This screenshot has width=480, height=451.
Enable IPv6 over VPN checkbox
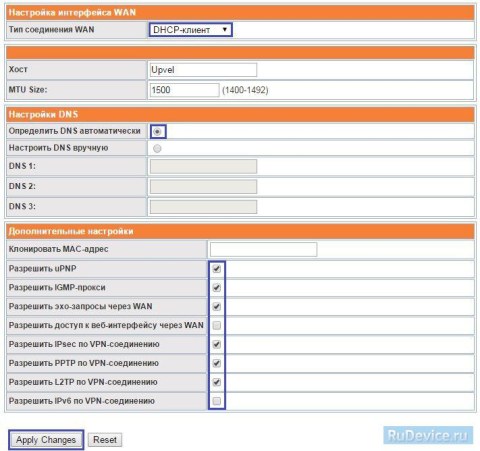coord(217,401)
